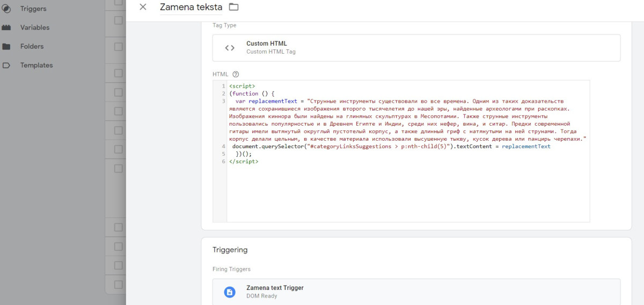Click the Variables brick icon

6,27
